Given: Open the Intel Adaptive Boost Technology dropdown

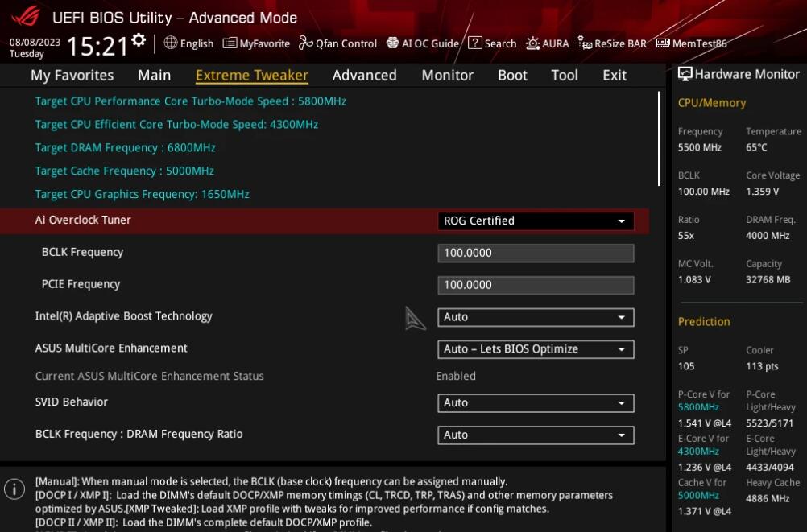Looking at the screenshot, I should [535, 316].
